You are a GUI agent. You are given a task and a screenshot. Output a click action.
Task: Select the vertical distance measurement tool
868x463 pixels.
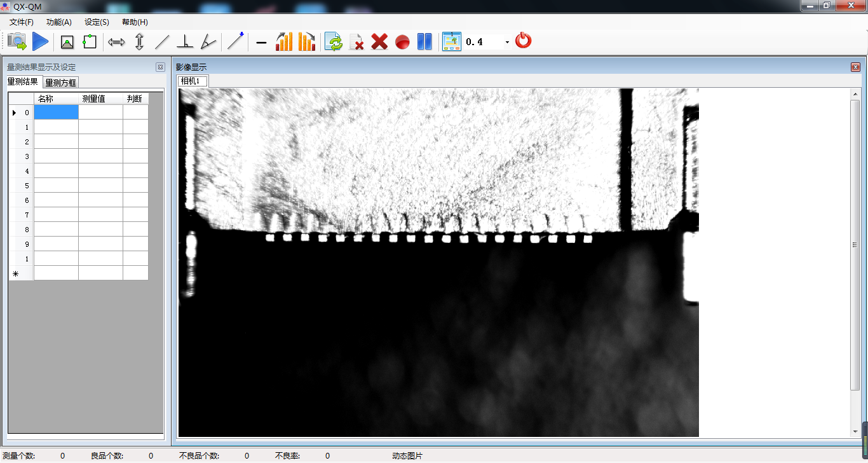[139, 42]
